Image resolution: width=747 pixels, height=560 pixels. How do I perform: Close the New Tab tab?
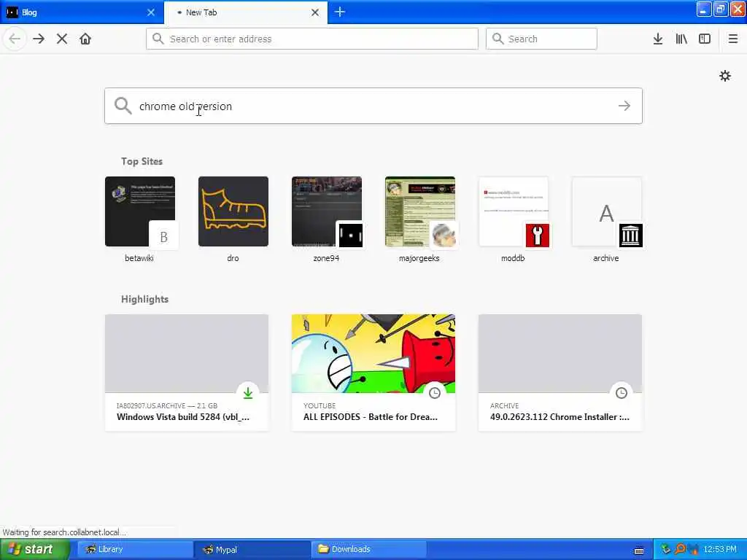[x=315, y=12]
